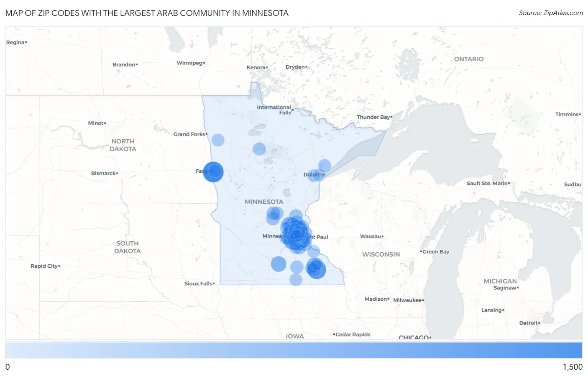Screen dimensions: 588x376
Task: Click the legend maximum value 1,500
Action: tap(573, 367)
